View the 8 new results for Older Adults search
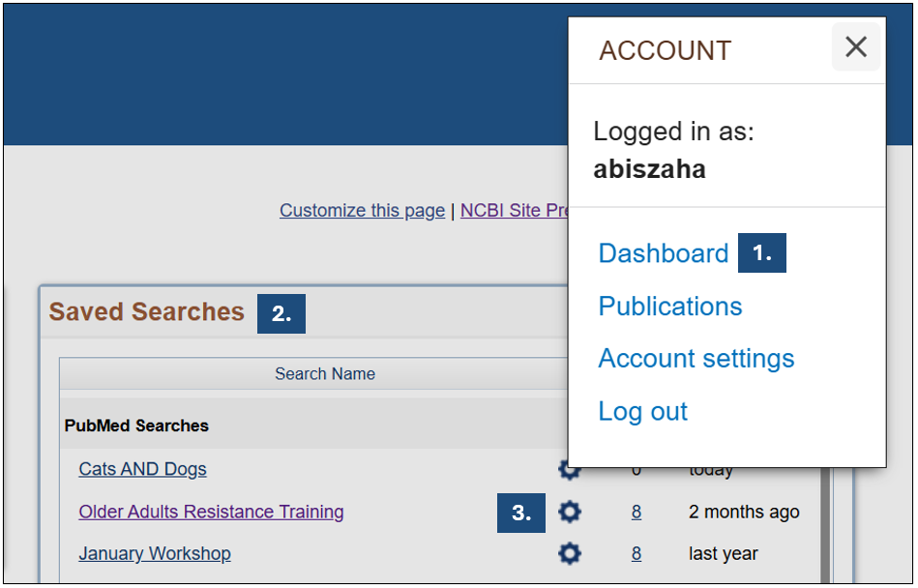This screenshot has height=588, width=918. point(636,512)
